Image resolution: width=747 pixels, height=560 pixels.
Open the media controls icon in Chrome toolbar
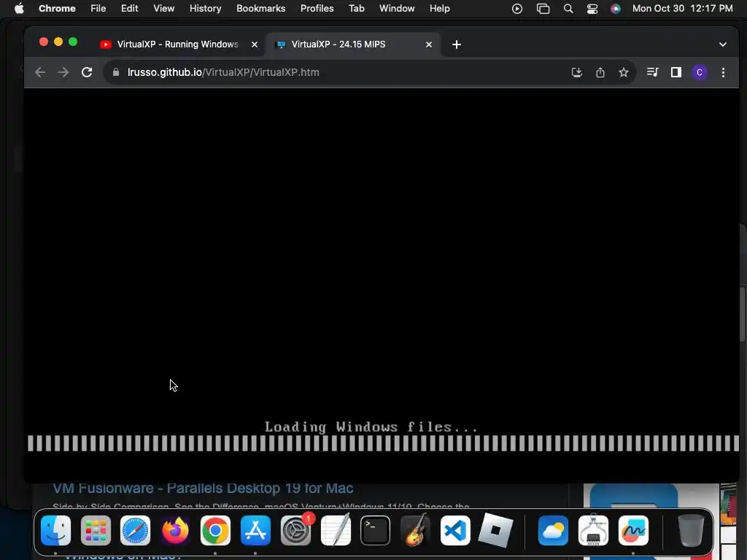coord(652,72)
